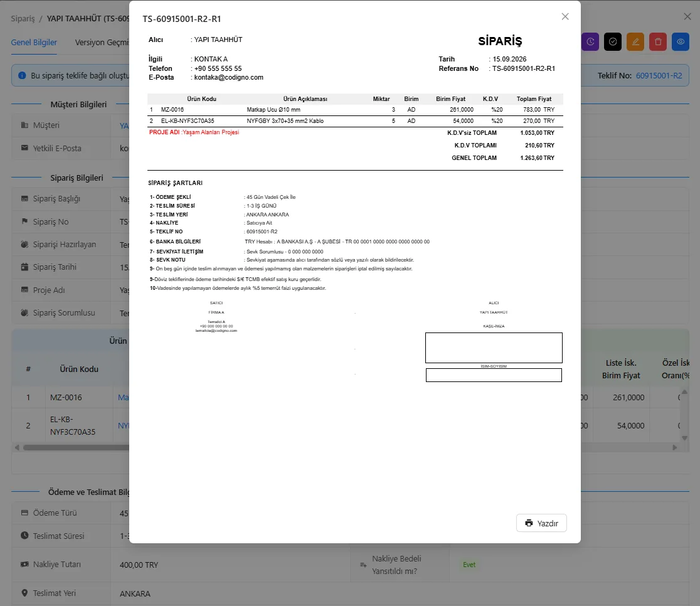Screen dimensions: 700x606
Task: Switch to the Versiyon Geçmişi tab
Action: (x=102, y=43)
